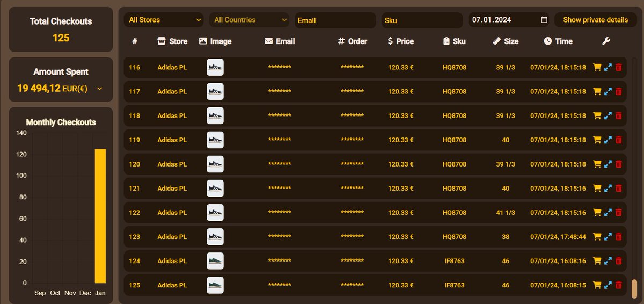Click the Jan bar in Monthly Checkouts

pyautogui.click(x=100, y=216)
